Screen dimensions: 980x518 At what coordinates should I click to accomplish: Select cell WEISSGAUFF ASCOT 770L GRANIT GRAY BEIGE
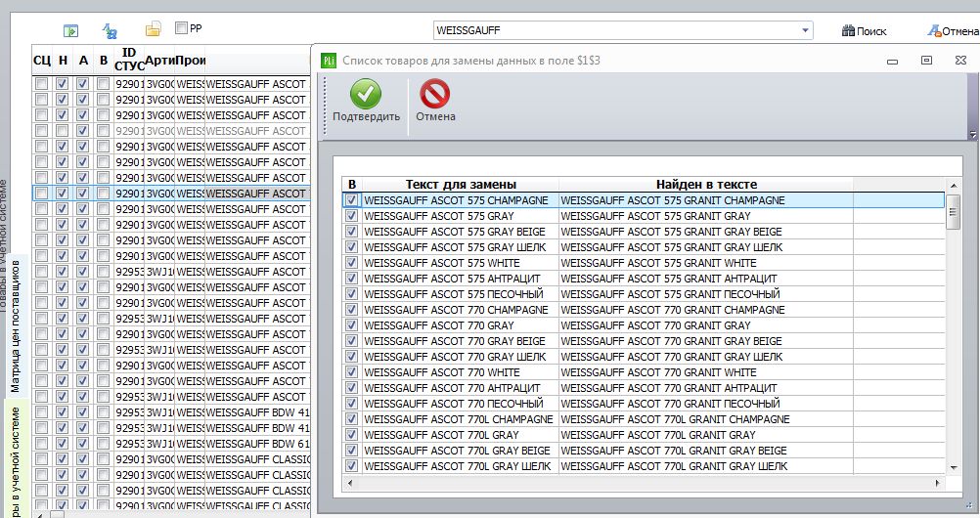[x=705, y=450]
